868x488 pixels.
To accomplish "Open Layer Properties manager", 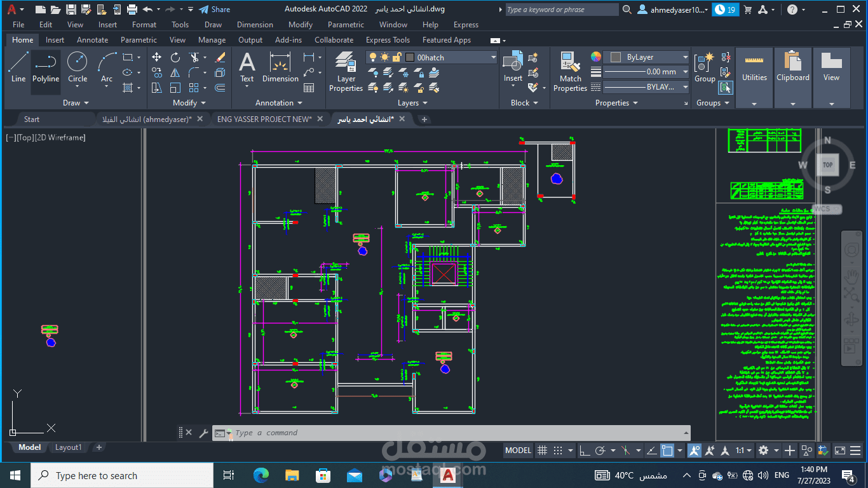I will coord(346,72).
